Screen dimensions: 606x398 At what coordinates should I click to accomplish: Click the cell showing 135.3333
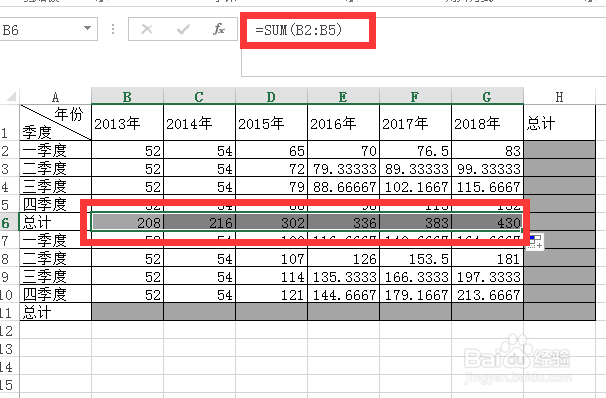point(343,276)
